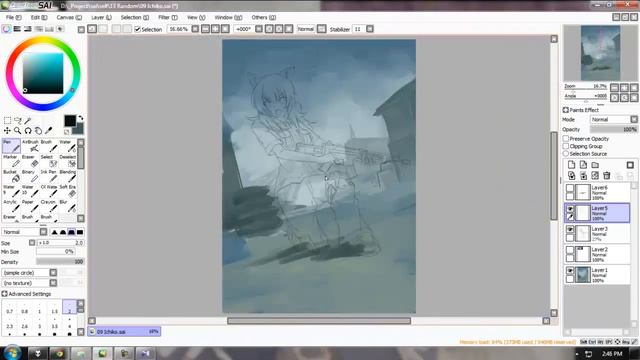The height and width of the screenshot is (360, 640).
Task: Open the Others menu
Action: pos(264,18)
